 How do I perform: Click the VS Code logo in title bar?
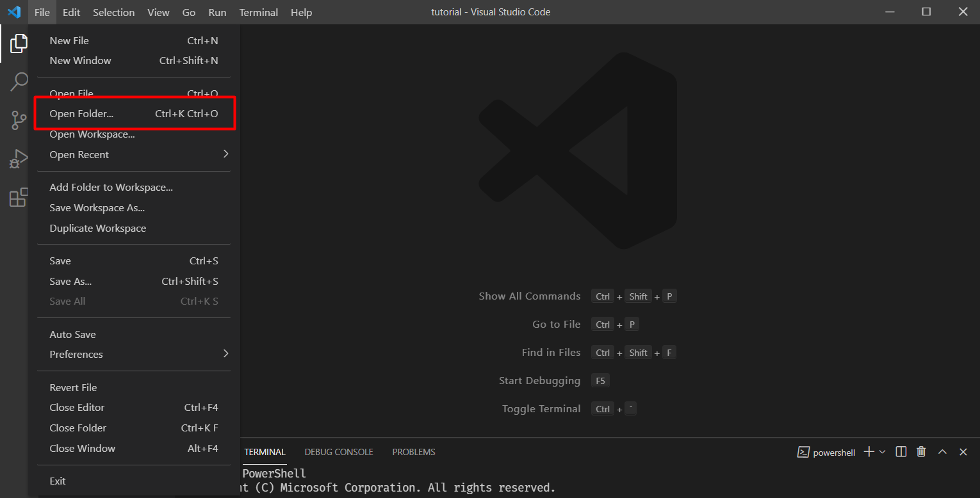[14, 12]
